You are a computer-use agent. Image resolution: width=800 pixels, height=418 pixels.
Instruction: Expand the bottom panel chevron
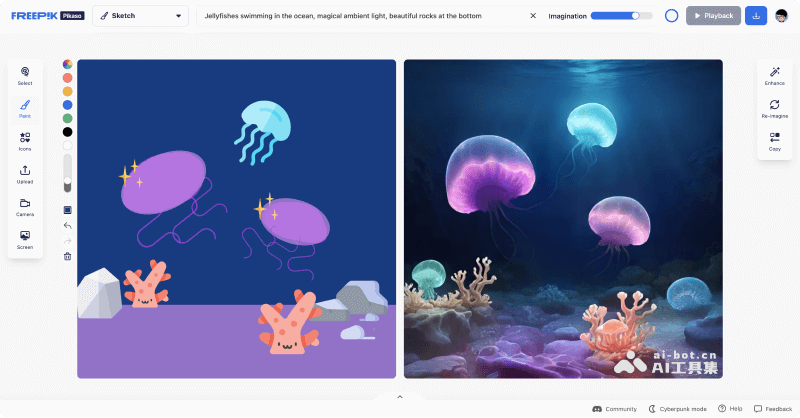(x=400, y=397)
